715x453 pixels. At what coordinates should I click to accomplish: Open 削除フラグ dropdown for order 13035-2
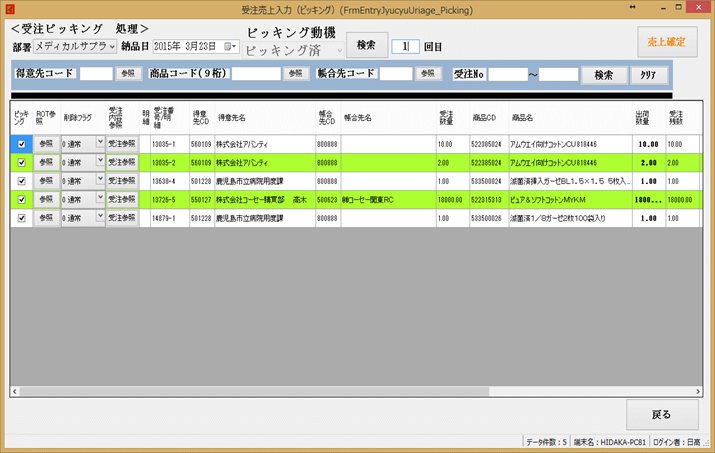pos(99,161)
